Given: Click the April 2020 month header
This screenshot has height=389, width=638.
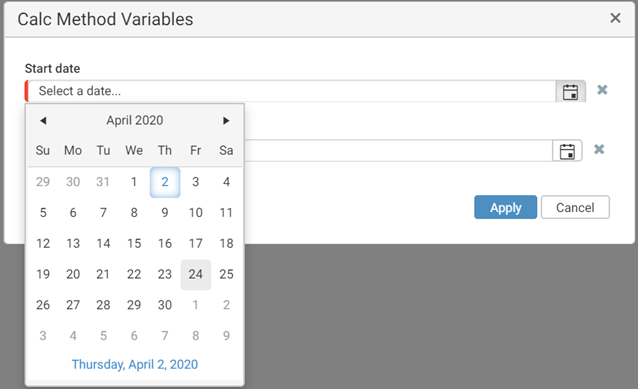Looking at the screenshot, I should tap(135, 120).
